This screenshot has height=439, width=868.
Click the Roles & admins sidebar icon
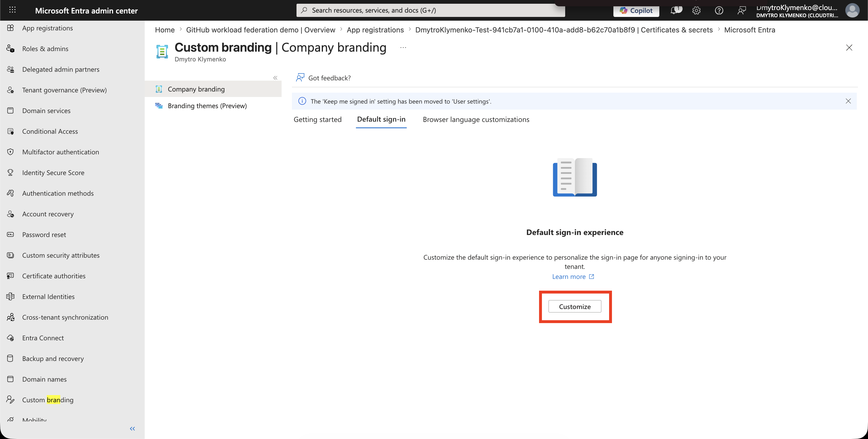pos(10,48)
